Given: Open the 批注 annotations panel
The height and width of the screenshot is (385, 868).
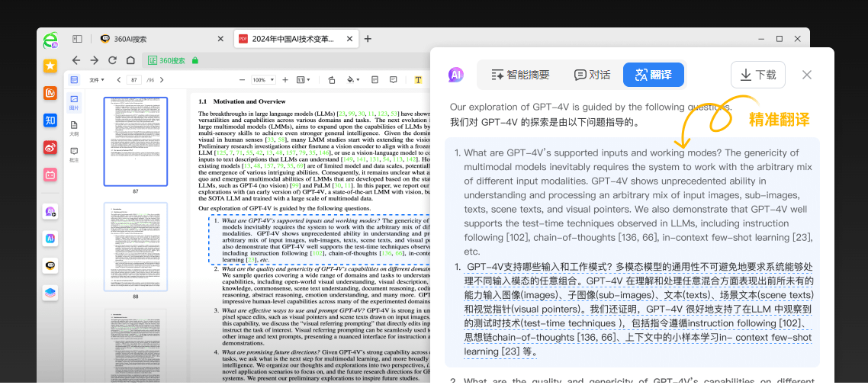Looking at the screenshot, I should [74, 156].
